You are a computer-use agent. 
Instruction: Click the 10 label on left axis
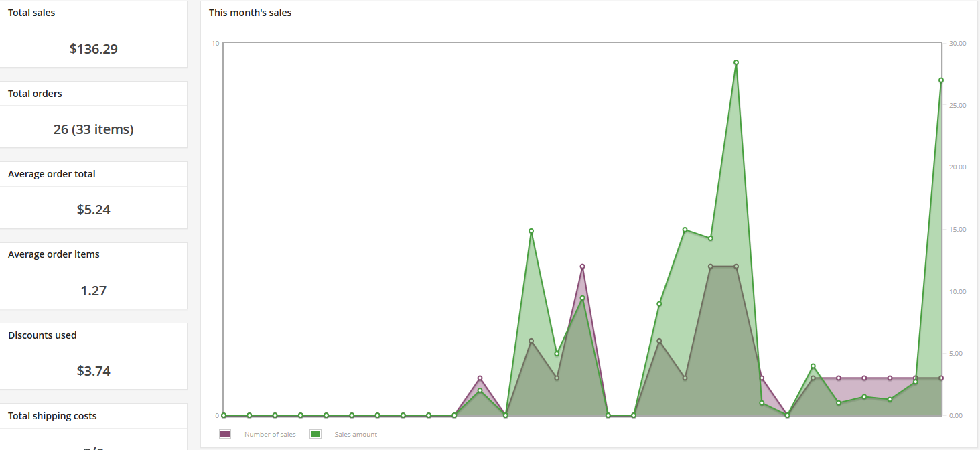coord(216,43)
